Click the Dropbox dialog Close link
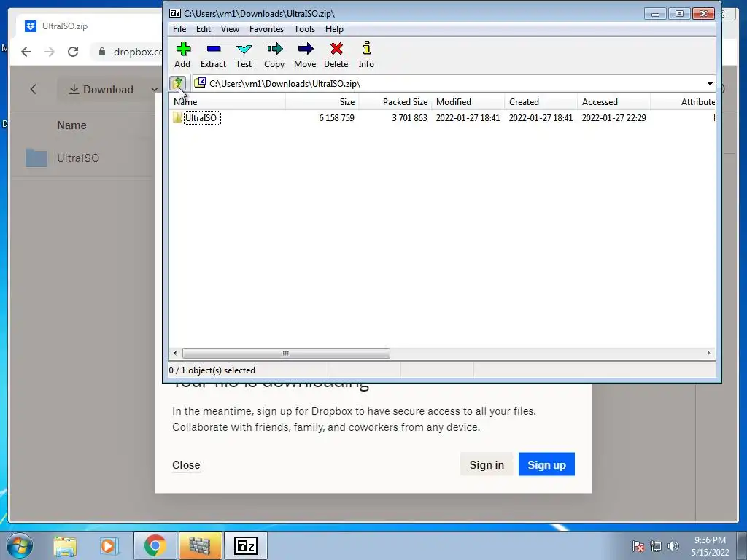Image resolution: width=747 pixels, height=560 pixels. tap(186, 465)
